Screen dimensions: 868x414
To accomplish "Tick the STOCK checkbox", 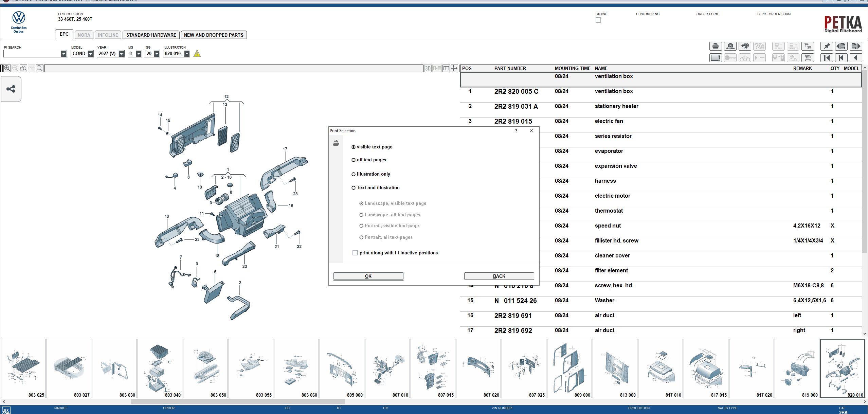I will coord(598,20).
